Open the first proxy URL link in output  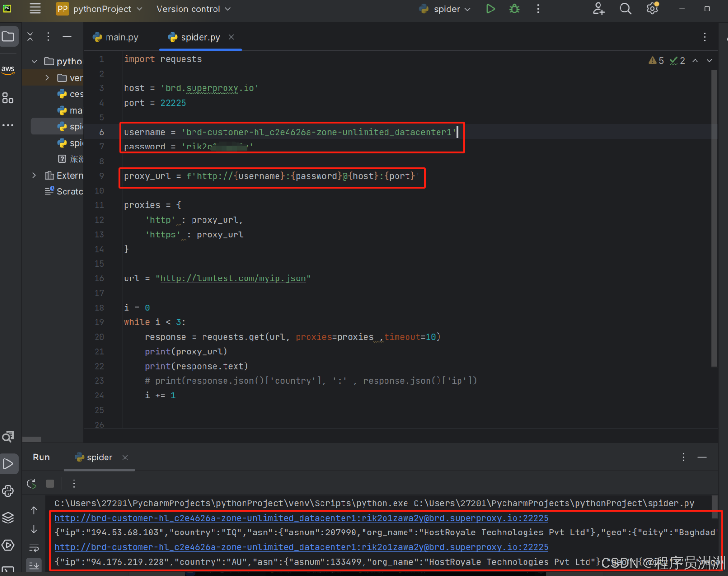301,518
